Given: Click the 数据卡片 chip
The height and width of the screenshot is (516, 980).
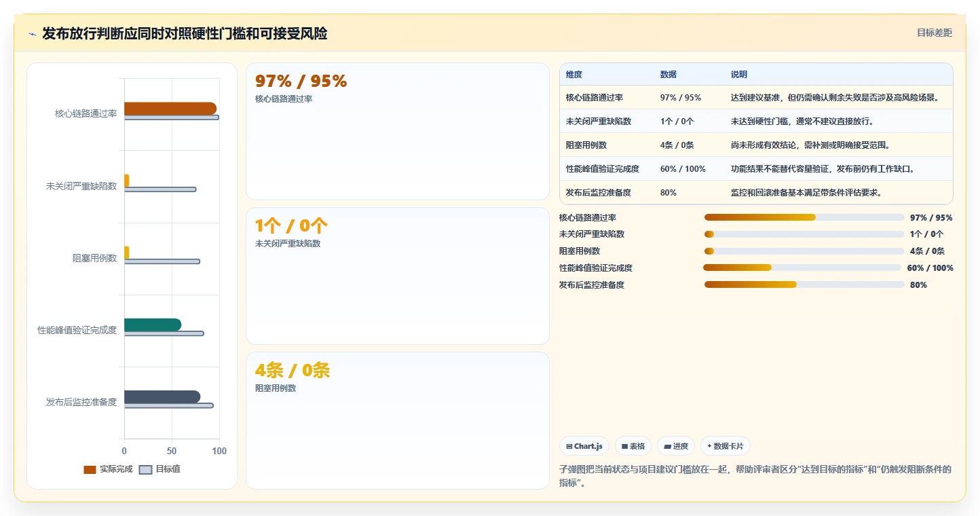Looking at the screenshot, I should 725,446.
